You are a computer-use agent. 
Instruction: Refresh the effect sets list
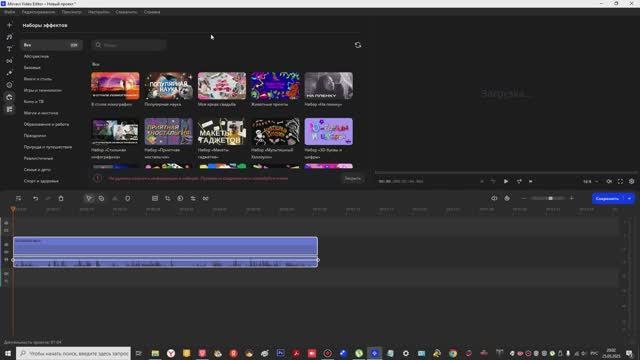coord(358,45)
